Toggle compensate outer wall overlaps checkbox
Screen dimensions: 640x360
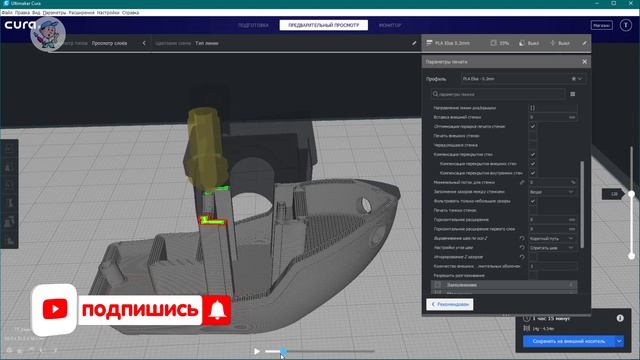coord(532,164)
